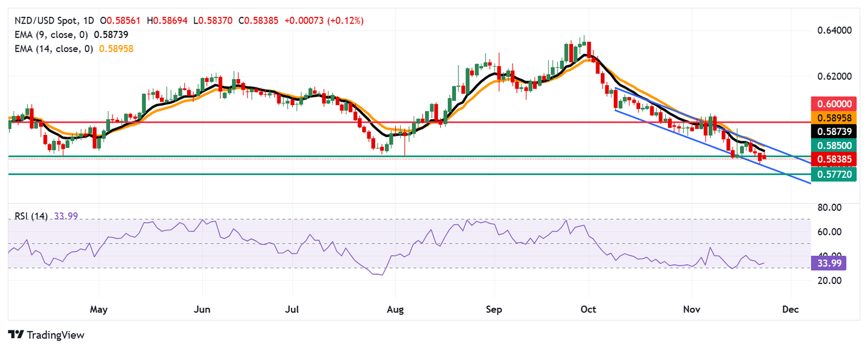Click the orange 0.58958 price tag
The image size is (868, 349).
[x=834, y=117]
